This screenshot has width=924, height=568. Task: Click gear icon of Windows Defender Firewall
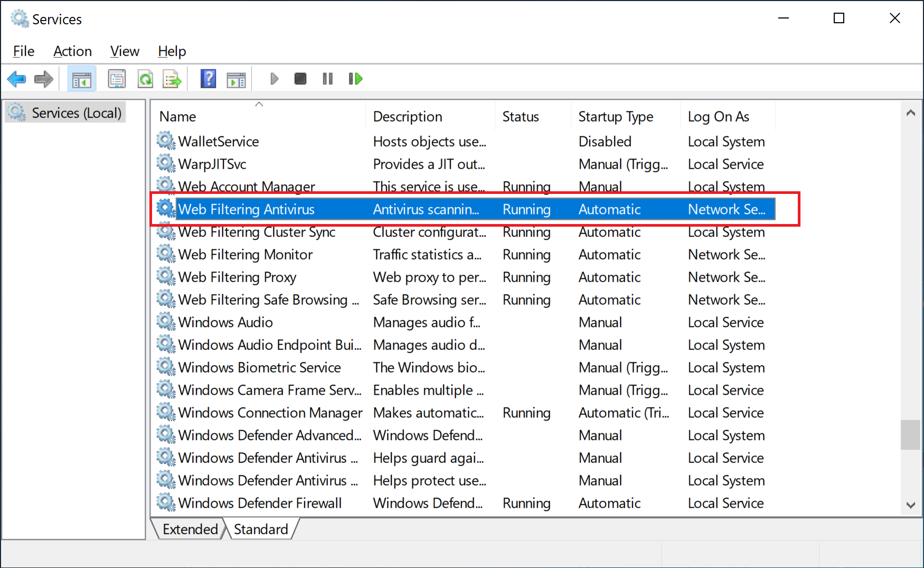pyautogui.click(x=166, y=502)
